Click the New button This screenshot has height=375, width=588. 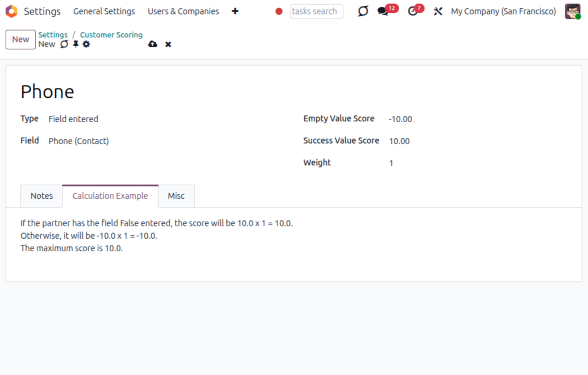point(21,40)
